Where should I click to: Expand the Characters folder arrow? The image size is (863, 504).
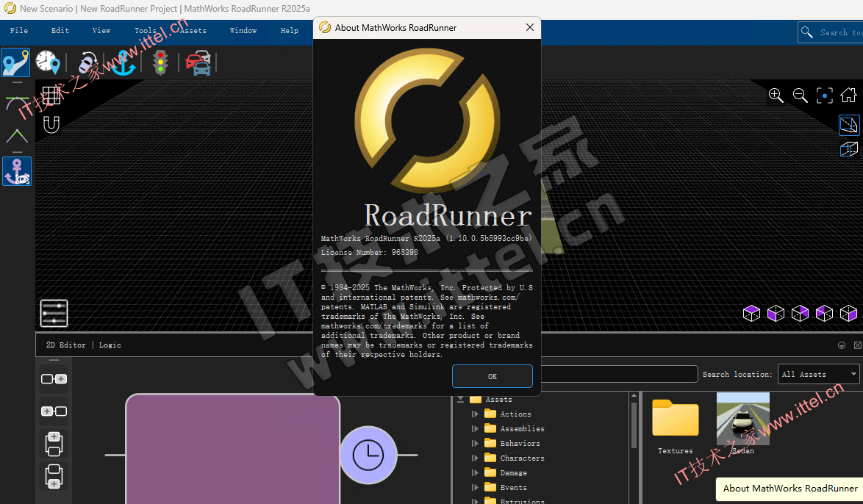(475, 458)
